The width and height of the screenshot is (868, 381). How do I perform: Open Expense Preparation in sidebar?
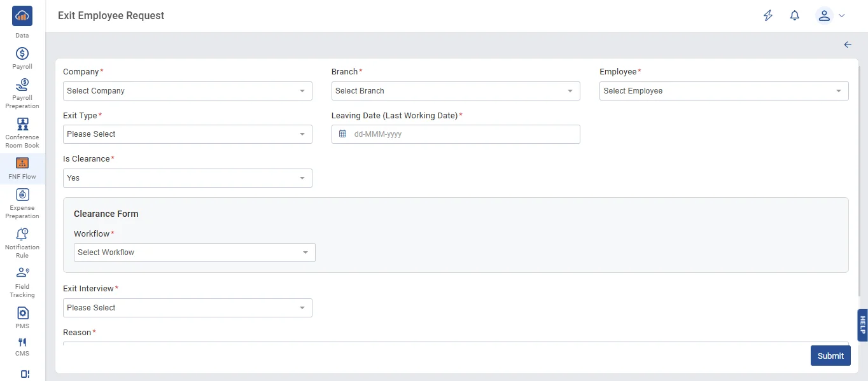pos(22,195)
